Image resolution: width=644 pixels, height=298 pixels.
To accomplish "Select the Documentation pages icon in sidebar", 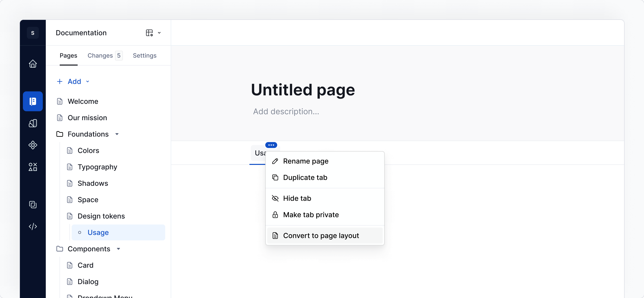I will 33,101.
